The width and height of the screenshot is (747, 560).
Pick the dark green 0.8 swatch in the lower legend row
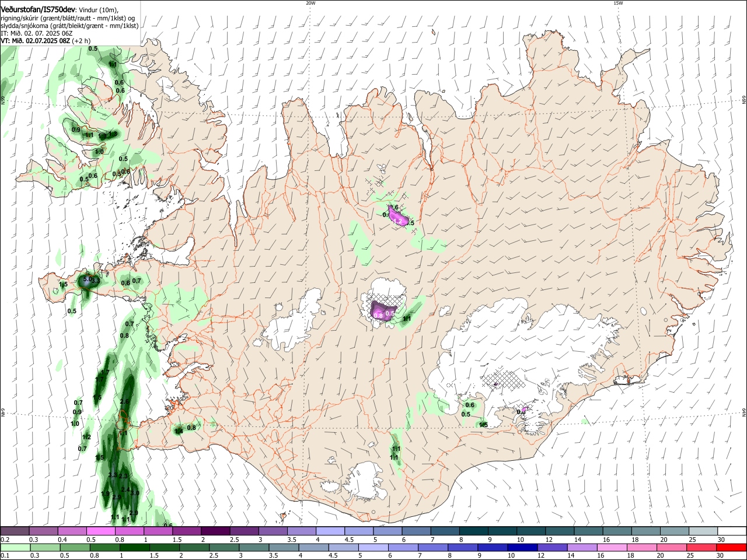tap(104, 547)
